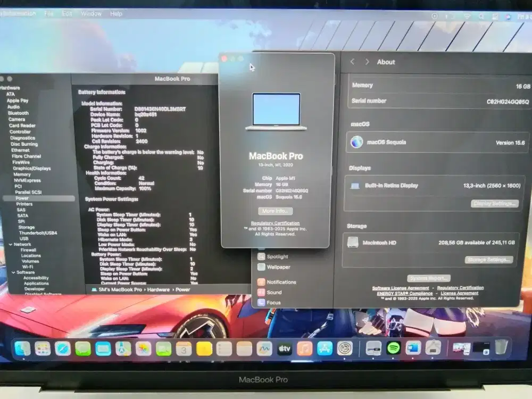The height and width of the screenshot is (399, 532).
Task: Open Trash in the dock
Action: pyautogui.click(x=501, y=348)
